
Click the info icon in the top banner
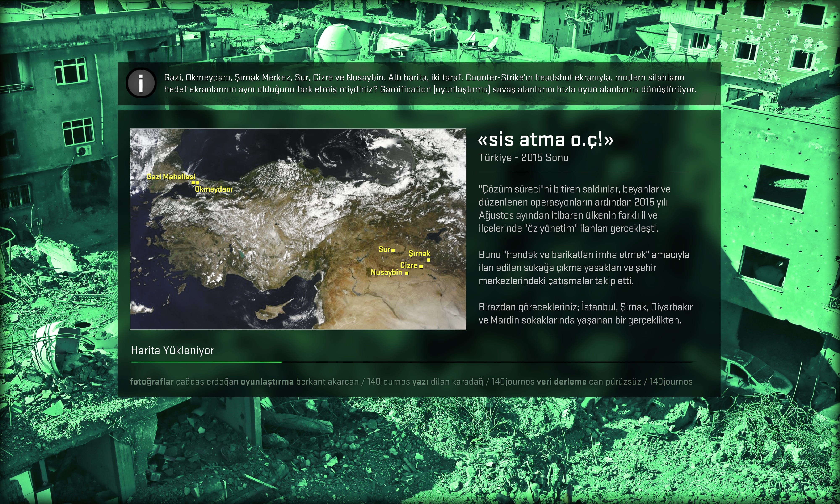pyautogui.click(x=141, y=83)
